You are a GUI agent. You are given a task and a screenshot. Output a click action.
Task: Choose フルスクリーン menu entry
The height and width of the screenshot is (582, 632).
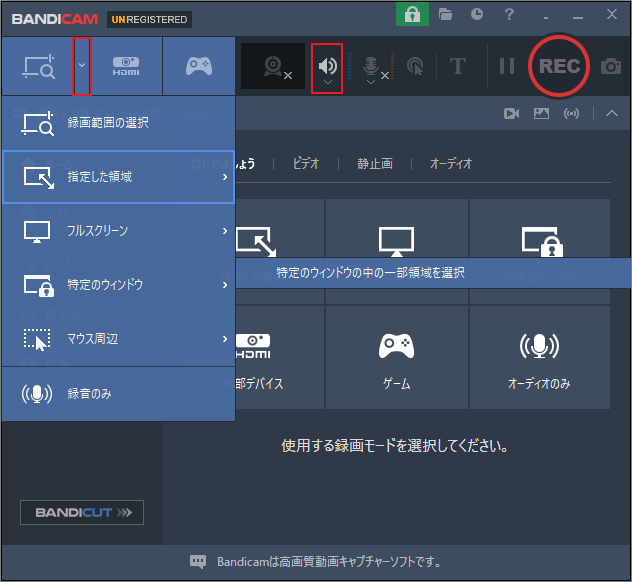pyautogui.click(x=118, y=231)
